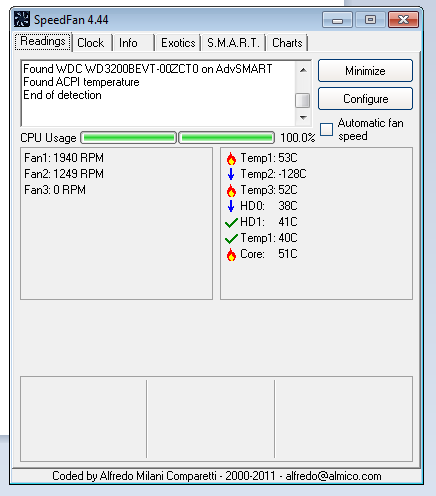Select the Fan2: 1249 RPM reading

[64, 174]
